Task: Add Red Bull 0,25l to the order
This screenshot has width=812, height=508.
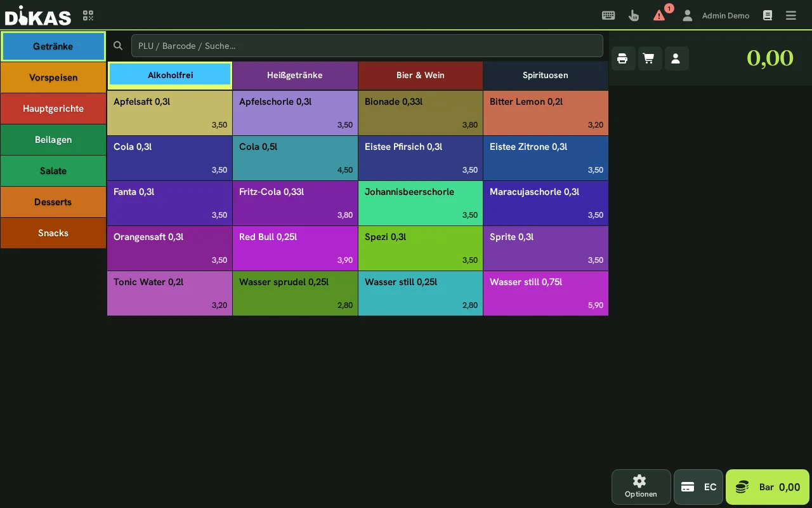Action: 295,248
